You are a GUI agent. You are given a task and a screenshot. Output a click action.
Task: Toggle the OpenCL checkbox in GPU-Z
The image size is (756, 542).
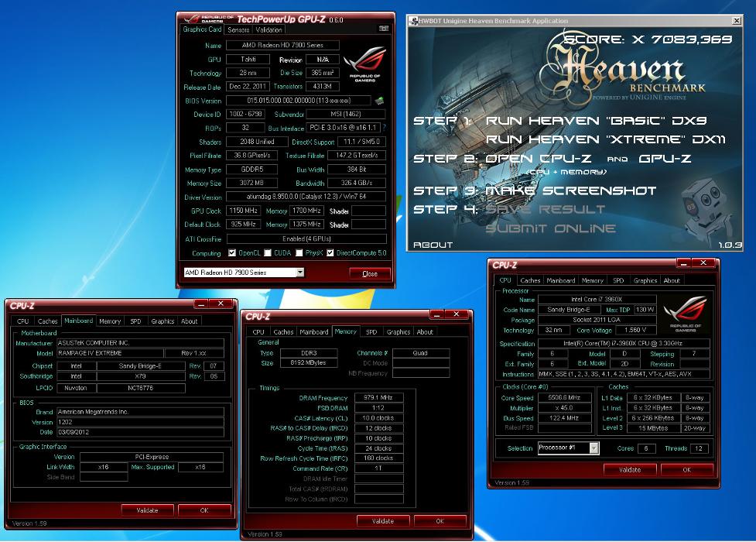232,252
